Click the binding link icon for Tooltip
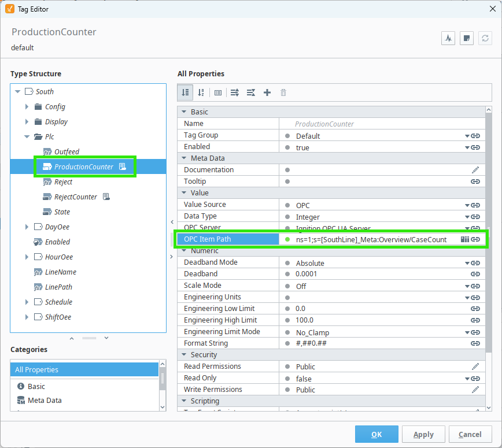Screen dimensions: 502x448 click(x=475, y=182)
